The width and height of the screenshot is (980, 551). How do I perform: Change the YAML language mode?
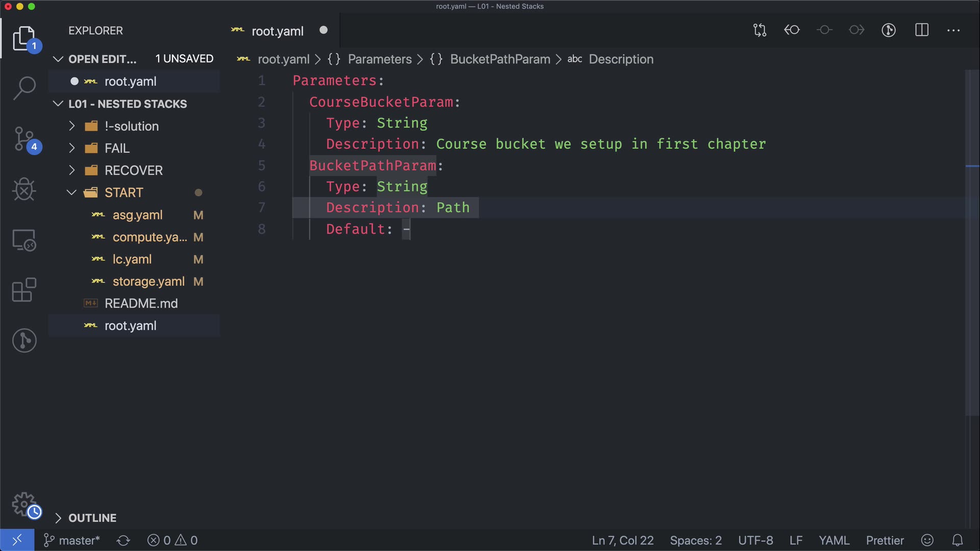tap(834, 540)
